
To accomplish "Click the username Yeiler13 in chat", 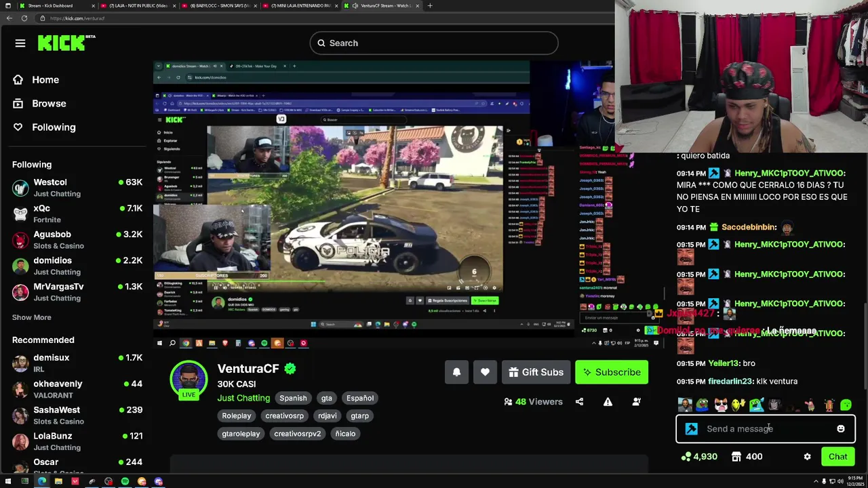I will pyautogui.click(x=723, y=363).
